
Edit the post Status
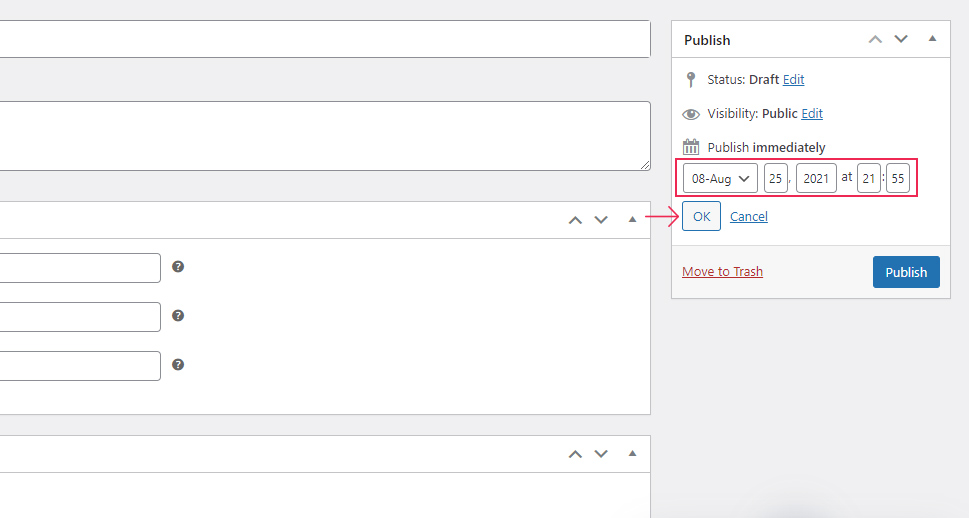click(793, 79)
